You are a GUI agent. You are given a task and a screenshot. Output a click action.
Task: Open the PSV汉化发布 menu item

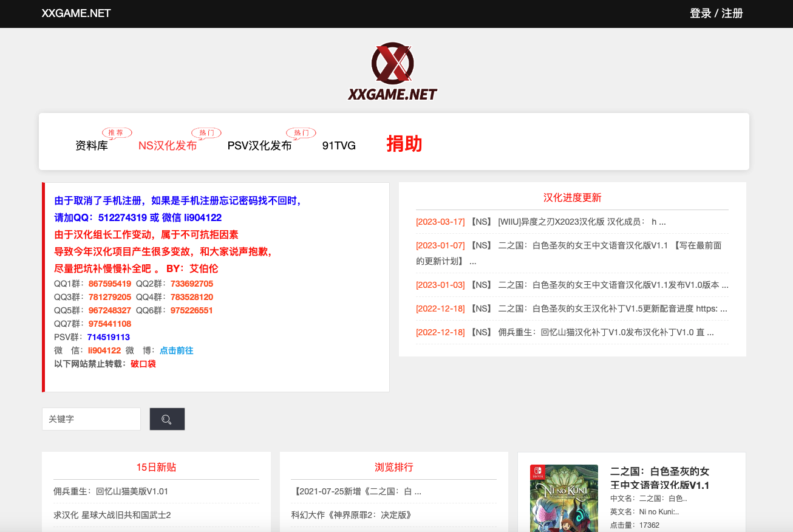[x=260, y=146]
